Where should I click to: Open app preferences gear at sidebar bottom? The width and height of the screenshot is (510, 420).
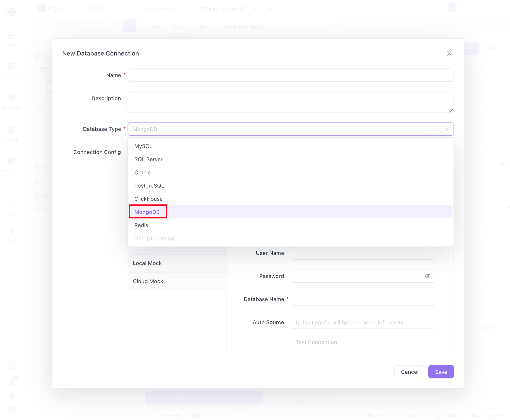(x=11, y=397)
